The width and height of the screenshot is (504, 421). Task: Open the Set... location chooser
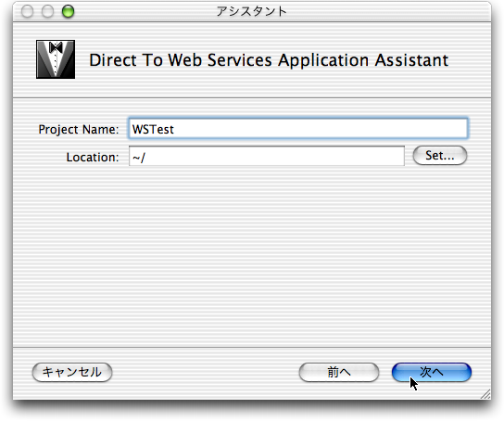click(x=440, y=156)
